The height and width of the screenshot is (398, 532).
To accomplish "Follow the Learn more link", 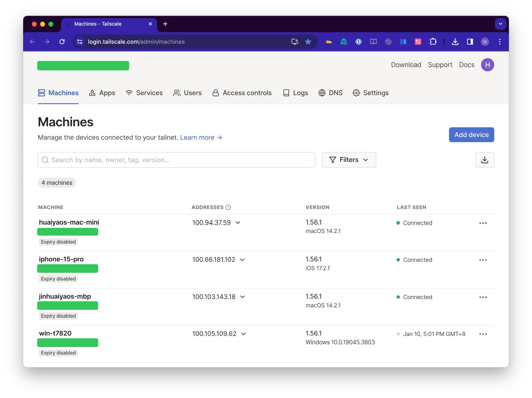I will (201, 138).
